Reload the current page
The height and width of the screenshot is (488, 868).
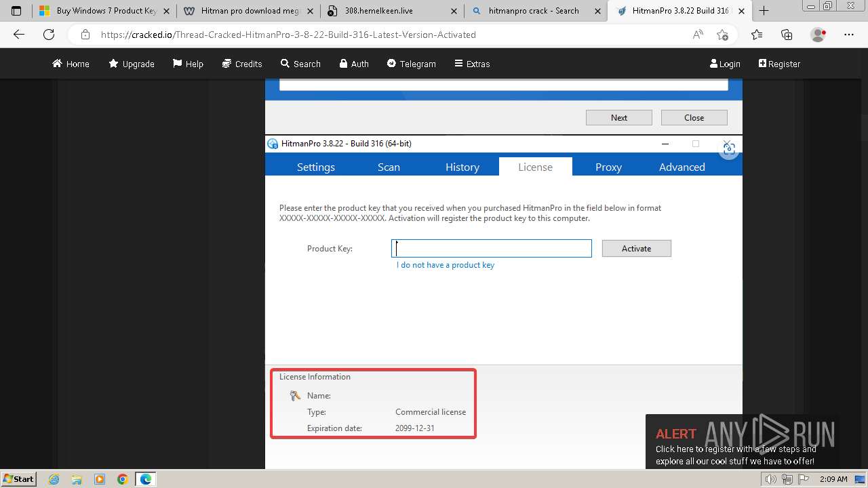[49, 35]
